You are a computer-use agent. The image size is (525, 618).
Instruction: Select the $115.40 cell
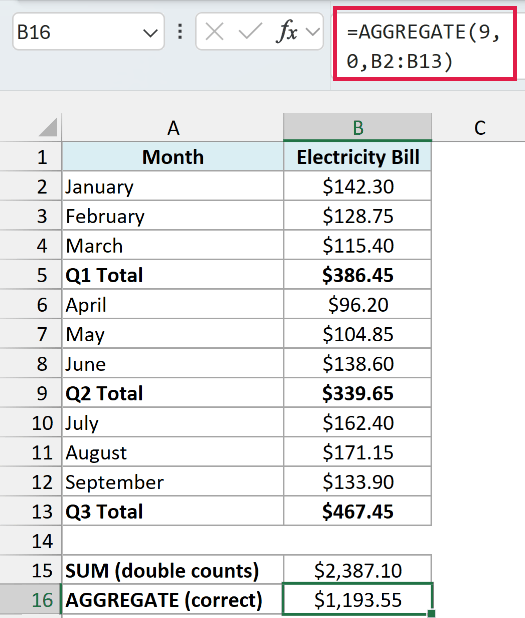[357, 245]
